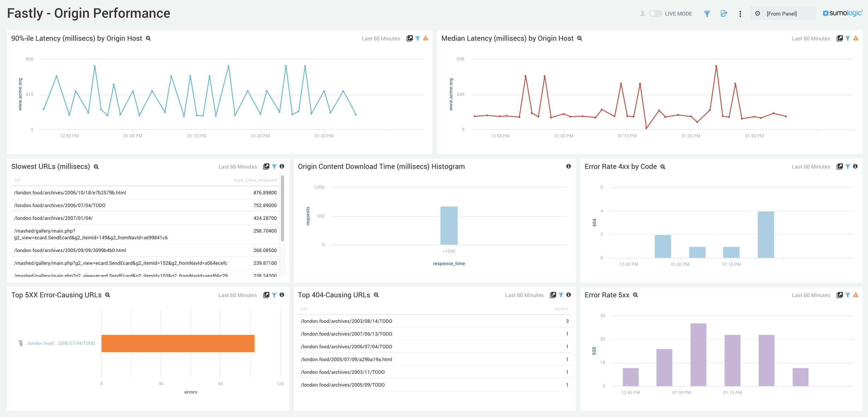Open 90%-ile Latency panel in search

[x=410, y=38]
